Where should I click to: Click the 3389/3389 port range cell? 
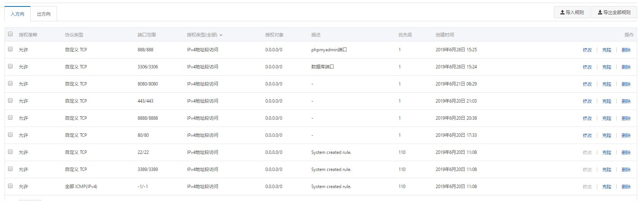(x=148, y=169)
